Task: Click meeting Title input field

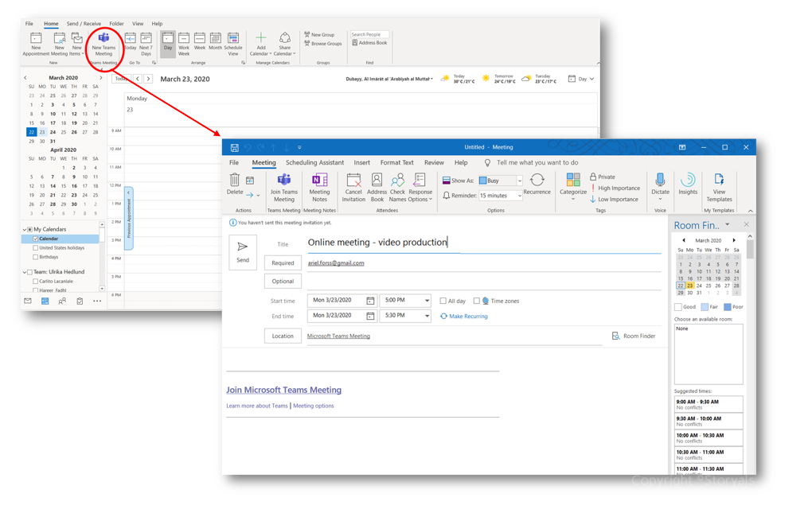Action: point(484,243)
